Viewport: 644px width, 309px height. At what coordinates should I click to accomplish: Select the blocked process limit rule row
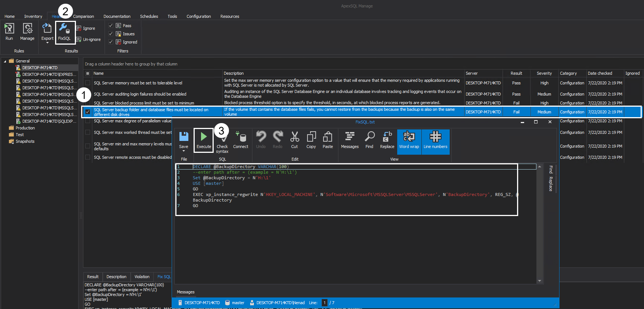tap(144, 103)
